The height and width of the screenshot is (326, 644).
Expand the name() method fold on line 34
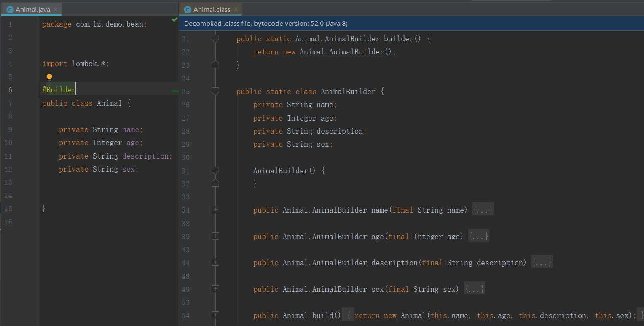click(x=215, y=210)
